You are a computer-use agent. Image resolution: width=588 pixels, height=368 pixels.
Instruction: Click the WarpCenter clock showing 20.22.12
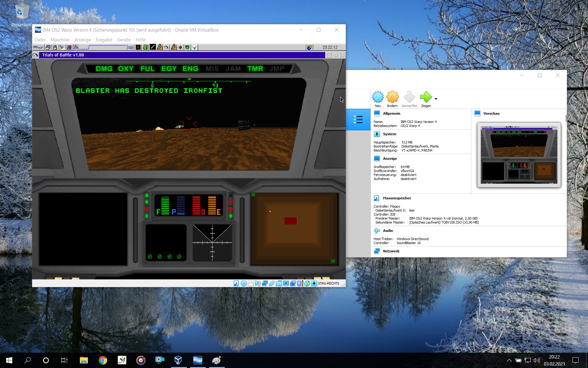[x=330, y=47]
